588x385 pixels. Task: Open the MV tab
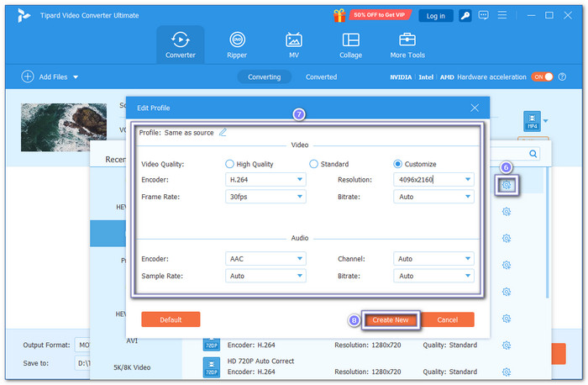[294, 45]
